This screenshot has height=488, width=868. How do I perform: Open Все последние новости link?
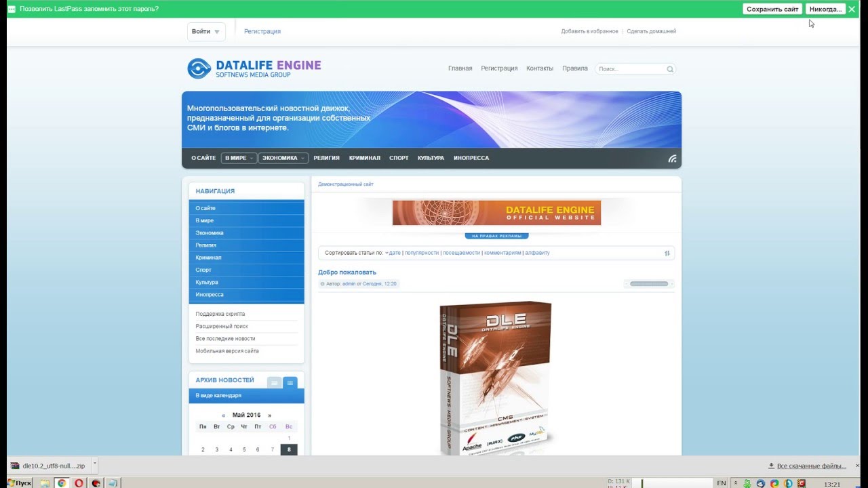225,338
